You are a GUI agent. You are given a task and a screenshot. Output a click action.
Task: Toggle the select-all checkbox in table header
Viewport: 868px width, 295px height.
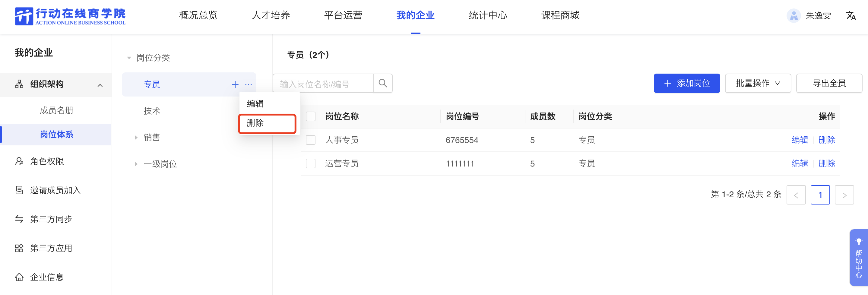[x=310, y=116]
